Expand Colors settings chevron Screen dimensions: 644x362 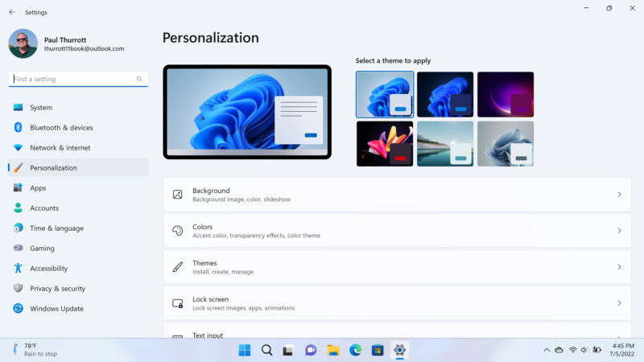tap(619, 231)
